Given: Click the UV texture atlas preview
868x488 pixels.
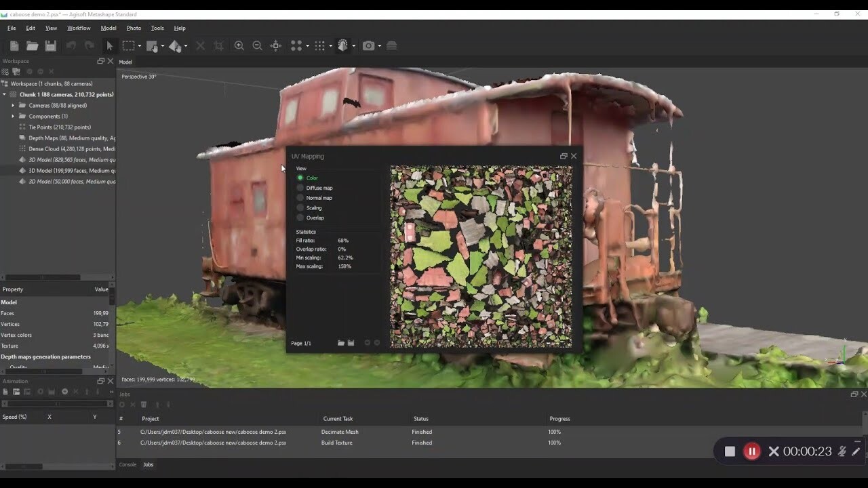Looking at the screenshot, I should point(481,257).
